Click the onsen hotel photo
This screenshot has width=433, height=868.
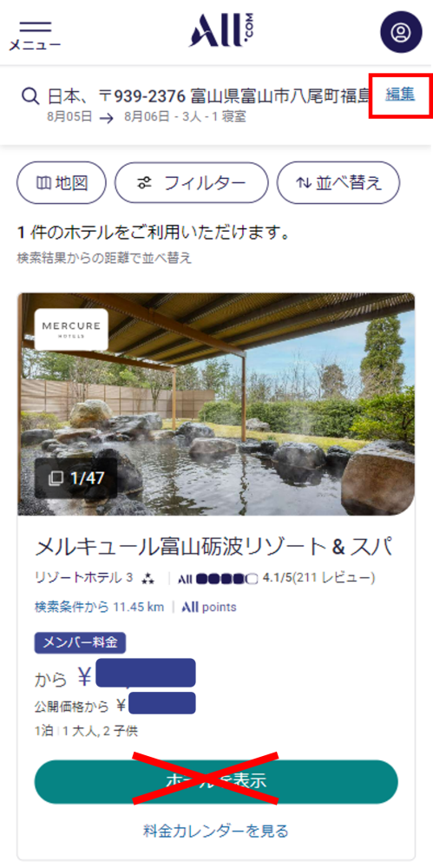tap(217, 404)
